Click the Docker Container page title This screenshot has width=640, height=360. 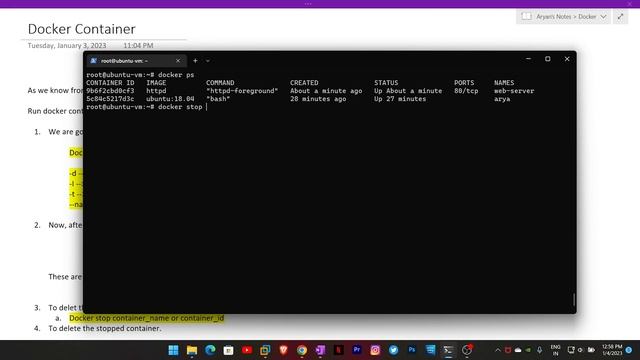(82, 29)
